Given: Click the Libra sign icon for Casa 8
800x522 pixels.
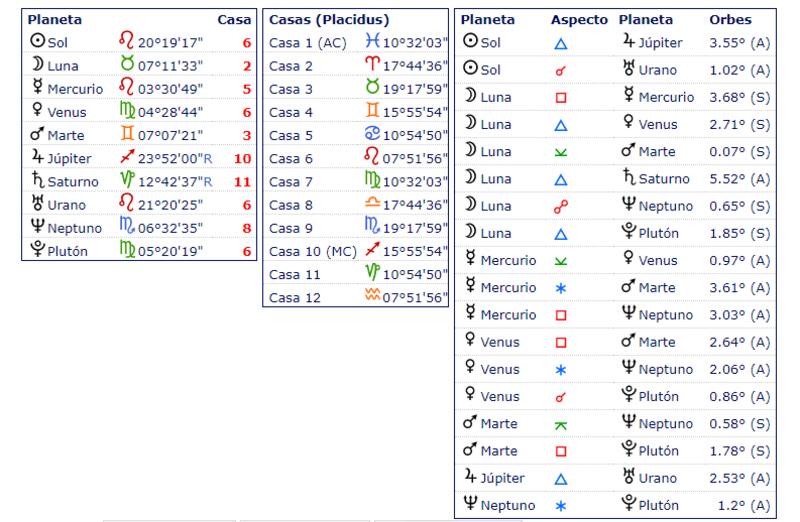Looking at the screenshot, I should point(373,204).
